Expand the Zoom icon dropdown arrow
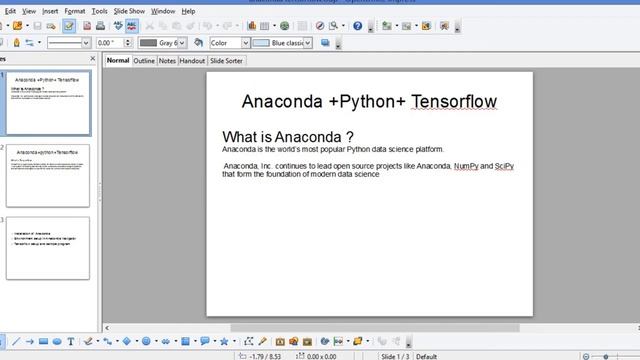The height and width of the screenshot is (360, 640). 343,26
